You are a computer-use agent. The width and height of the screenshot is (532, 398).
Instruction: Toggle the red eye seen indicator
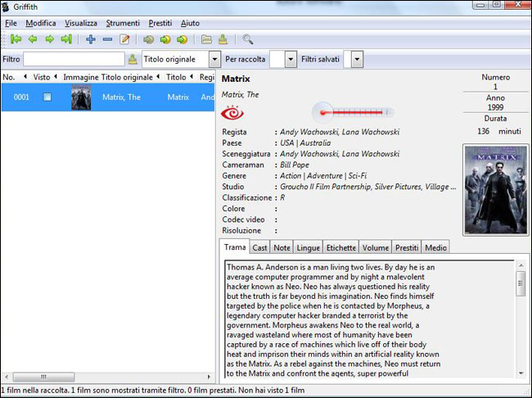233,112
